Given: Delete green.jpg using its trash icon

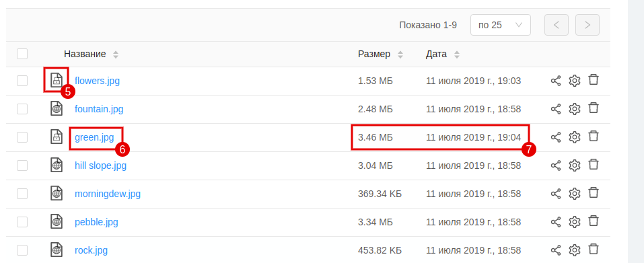Looking at the screenshot, I should pos(593,137).
